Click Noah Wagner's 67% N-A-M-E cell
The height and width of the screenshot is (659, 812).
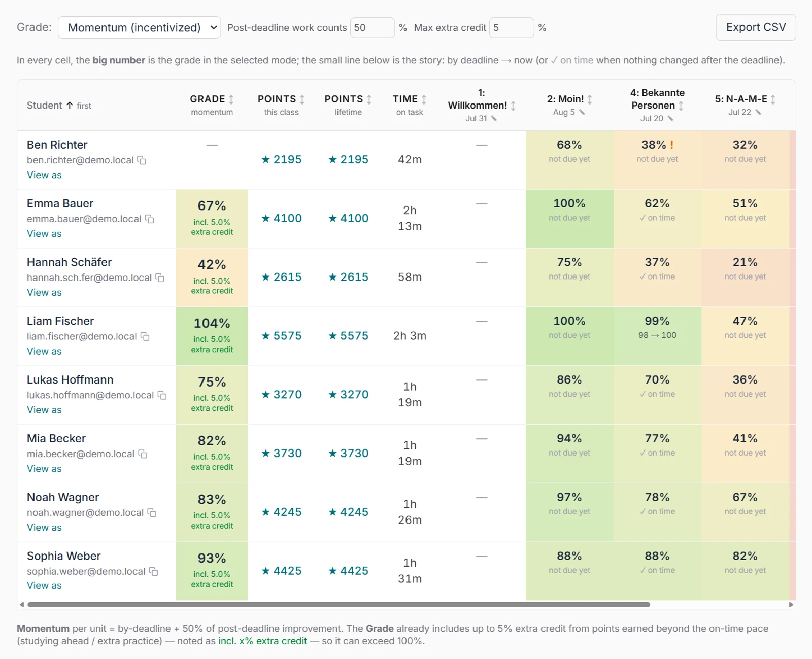pos(745,512)
